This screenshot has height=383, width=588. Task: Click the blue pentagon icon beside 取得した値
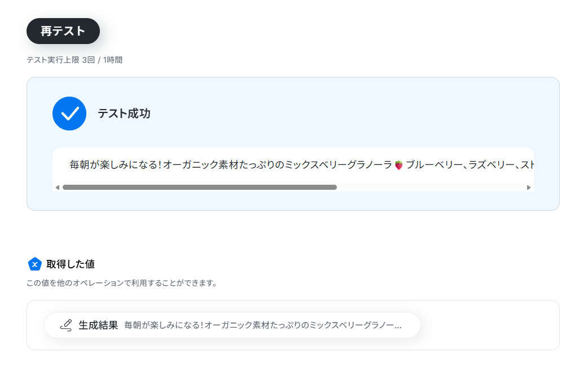coord(35,264)
